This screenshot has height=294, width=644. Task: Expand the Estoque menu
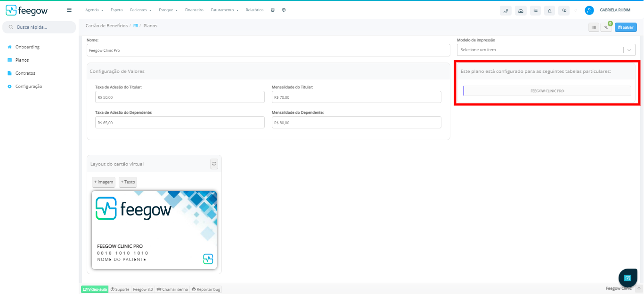tap(168, 10)
